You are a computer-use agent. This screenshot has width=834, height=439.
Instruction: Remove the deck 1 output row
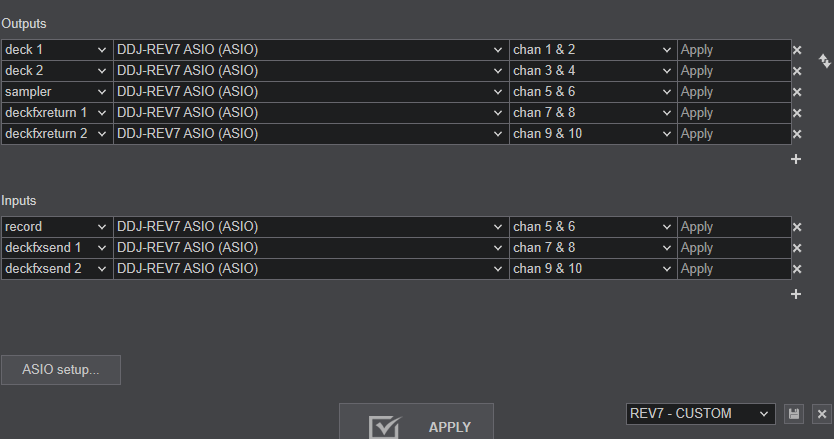tap(797, 50)
